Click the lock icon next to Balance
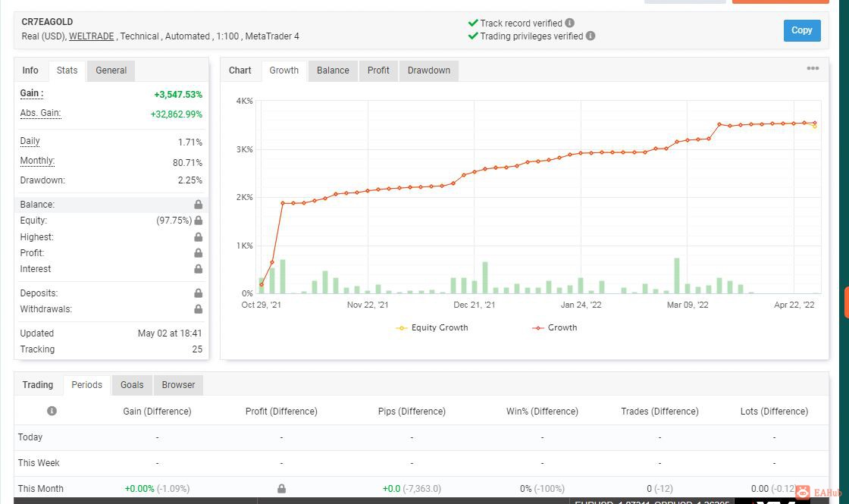This screenshot has height=504, width=849. (198, 204)
